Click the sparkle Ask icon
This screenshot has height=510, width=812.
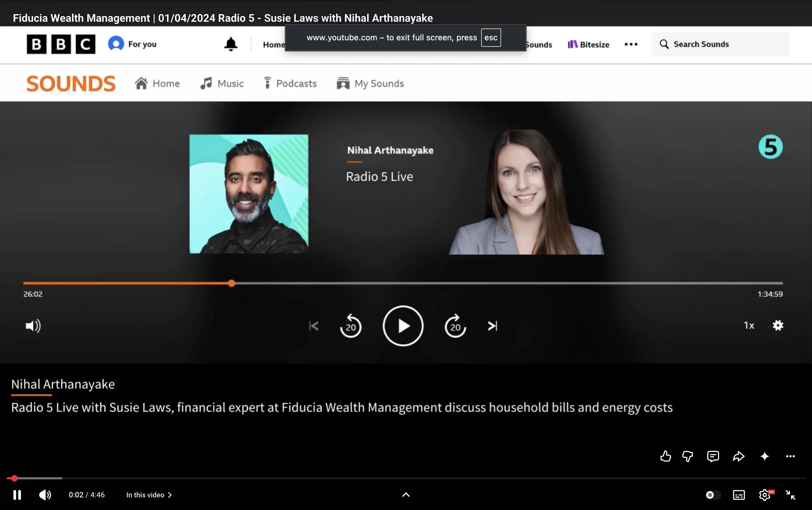(x=764, y=456)
